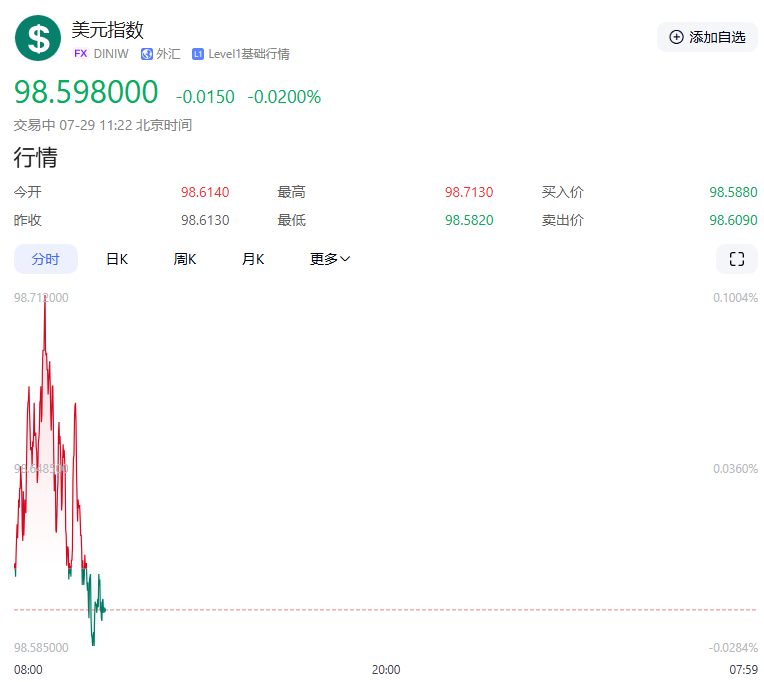
Task: Click the 卖出价 value 98.6090
Action: tap(733, 220)
